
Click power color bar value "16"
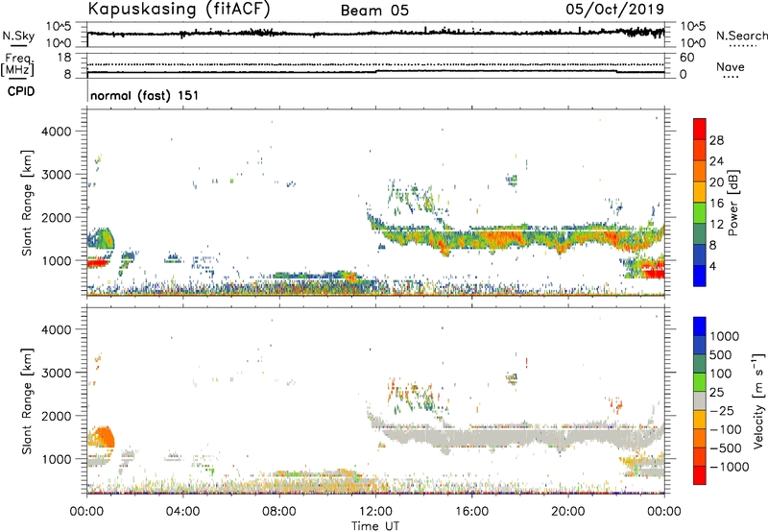(x=716, y=204)
